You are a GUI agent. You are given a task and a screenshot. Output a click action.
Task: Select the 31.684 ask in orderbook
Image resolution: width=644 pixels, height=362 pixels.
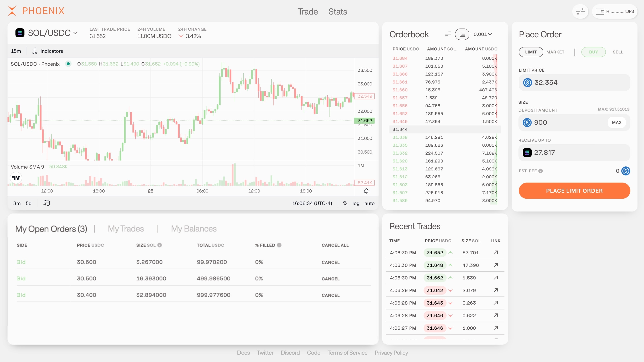445,58
